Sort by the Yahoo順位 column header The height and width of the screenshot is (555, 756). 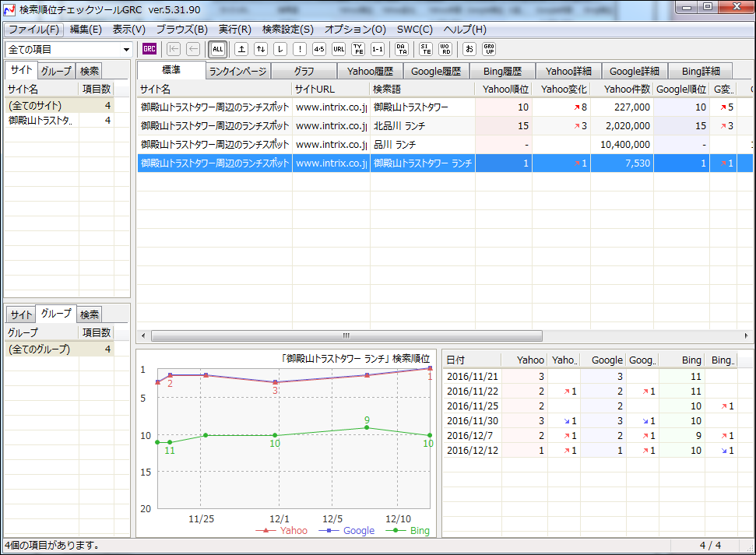[504, 90]
